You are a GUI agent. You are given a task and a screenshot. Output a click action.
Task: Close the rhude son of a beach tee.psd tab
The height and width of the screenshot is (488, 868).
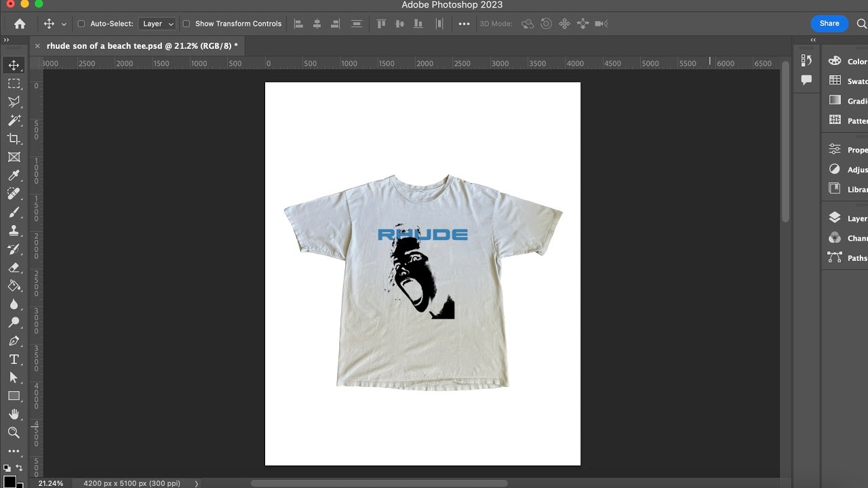coord(37,46)
